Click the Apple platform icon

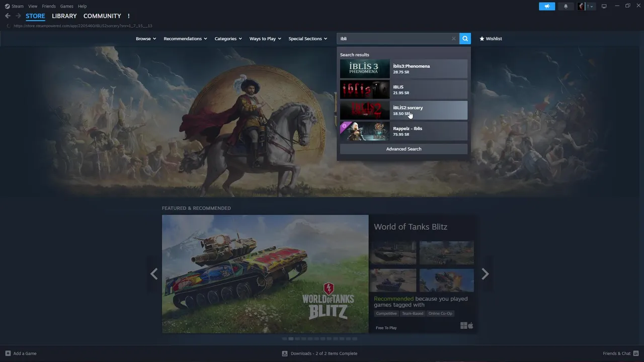[470, 326]
